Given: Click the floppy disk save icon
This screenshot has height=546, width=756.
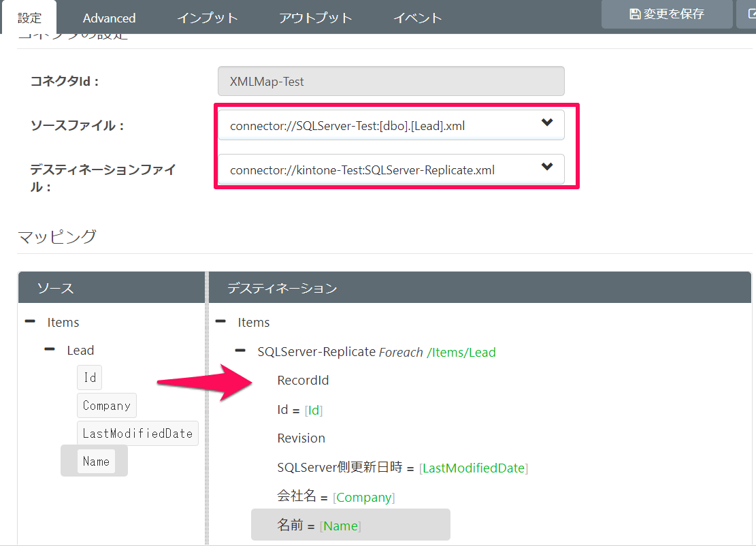Looking at the screenshot, I should 635,14.
